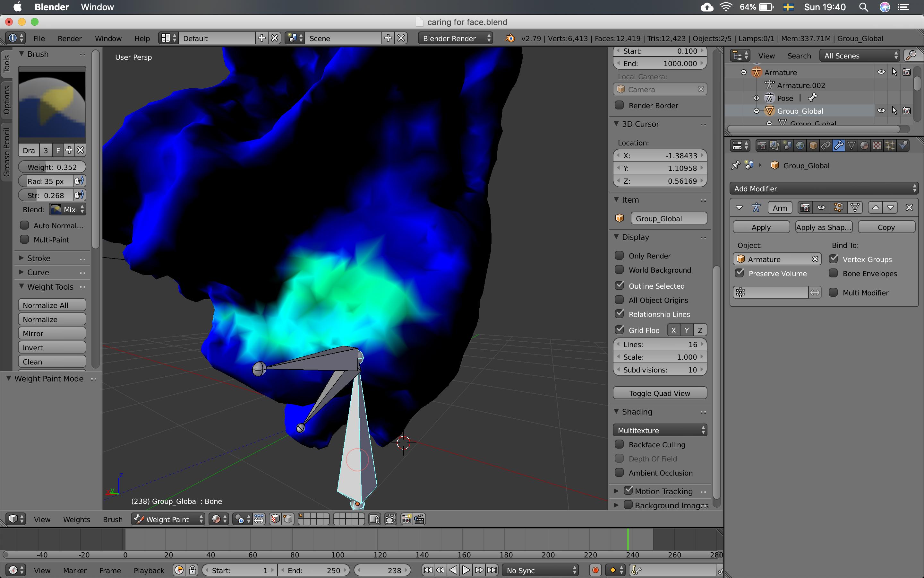Open the Scene properties tab icon
Viewport: 924px width, 578px height.
pos(787,146)
